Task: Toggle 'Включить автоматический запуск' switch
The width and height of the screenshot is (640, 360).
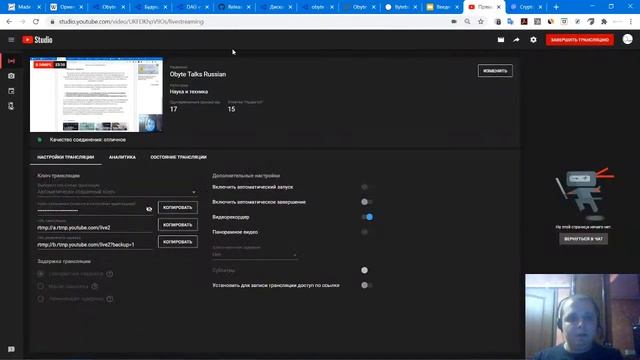Action: pyautogui.click(x=367, y=187)
